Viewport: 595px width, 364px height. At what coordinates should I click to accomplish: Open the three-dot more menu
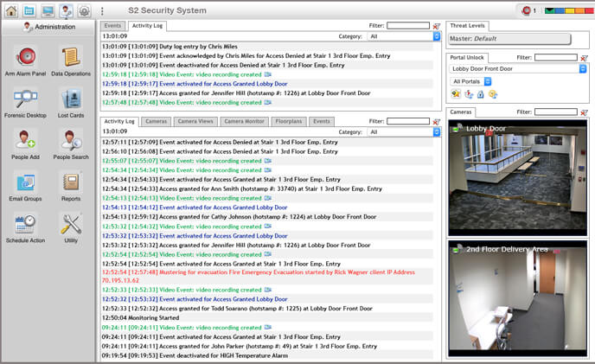[102, 11]
